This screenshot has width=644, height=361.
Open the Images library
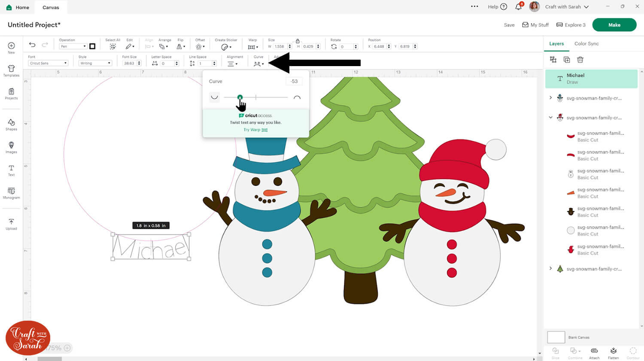(x=11, y=147)
